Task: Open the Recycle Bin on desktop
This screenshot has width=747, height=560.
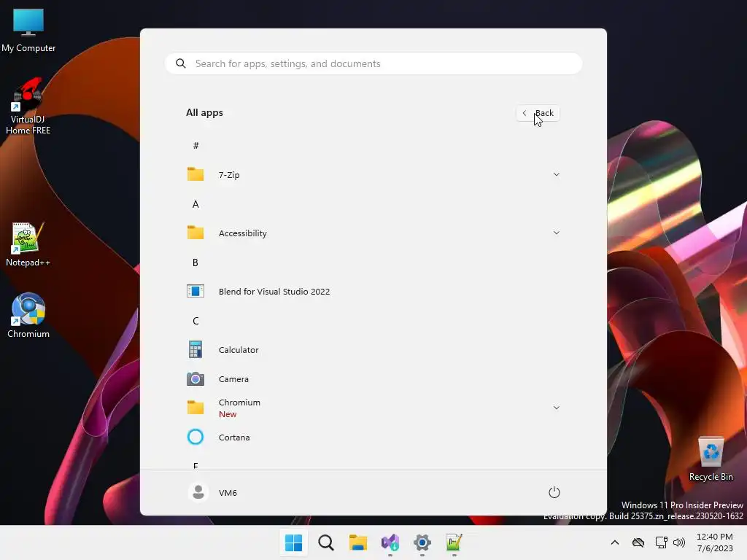Action: (711, 459)
